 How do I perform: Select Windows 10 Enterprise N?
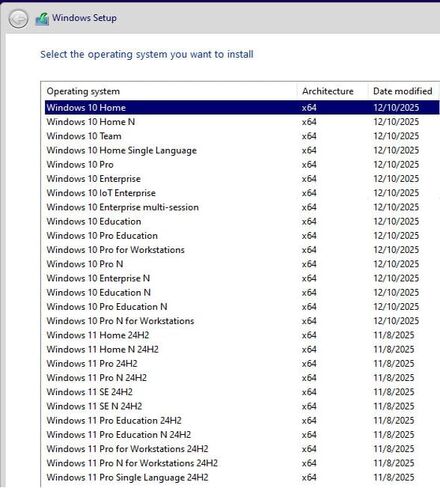[x=242, y=278]
